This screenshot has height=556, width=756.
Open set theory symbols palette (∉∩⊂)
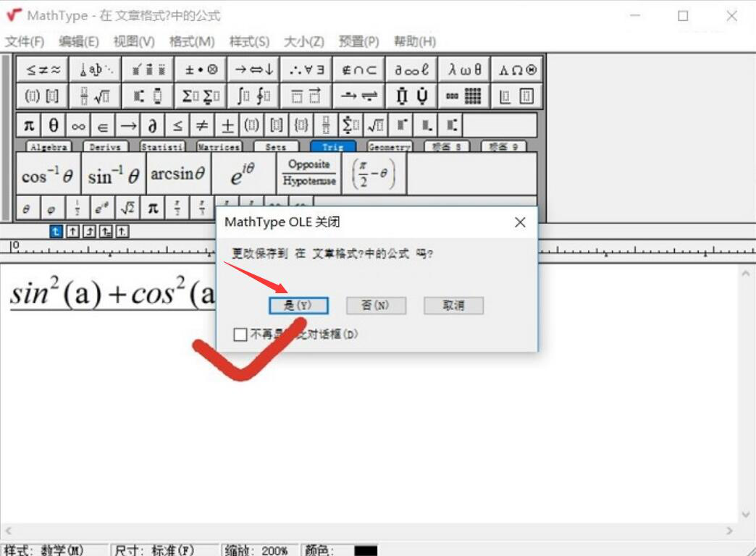click(359, 70)
